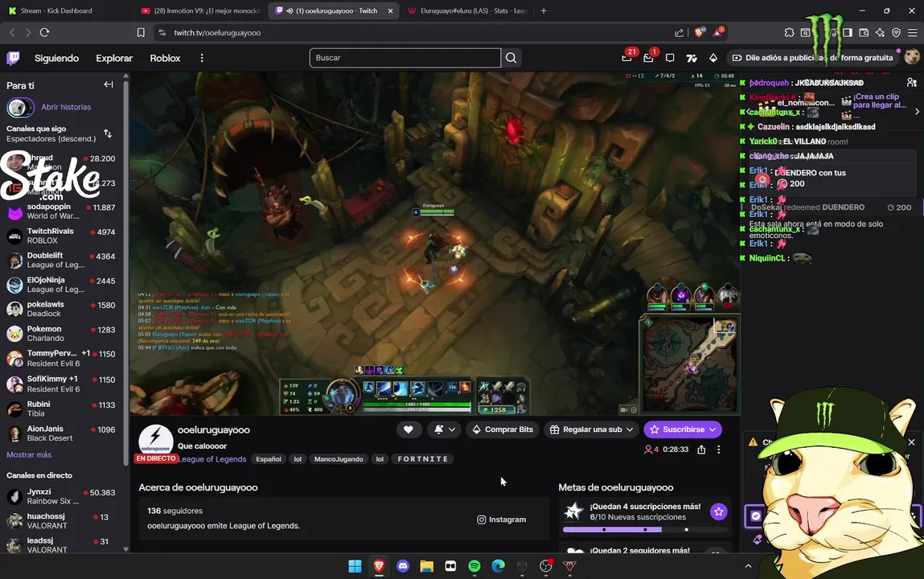Open Brave Leo AI sparkle icon
This screenshot has width=924, height=579.
(880, 32)
